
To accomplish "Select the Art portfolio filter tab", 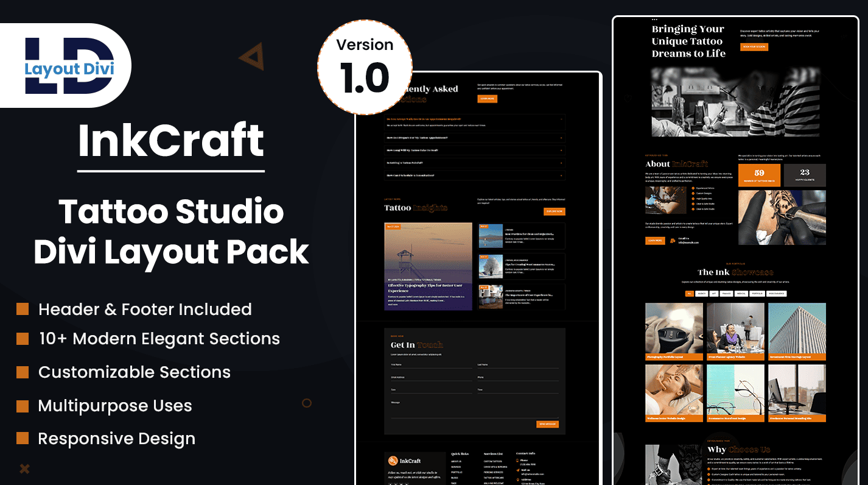I will pos(713,294).
